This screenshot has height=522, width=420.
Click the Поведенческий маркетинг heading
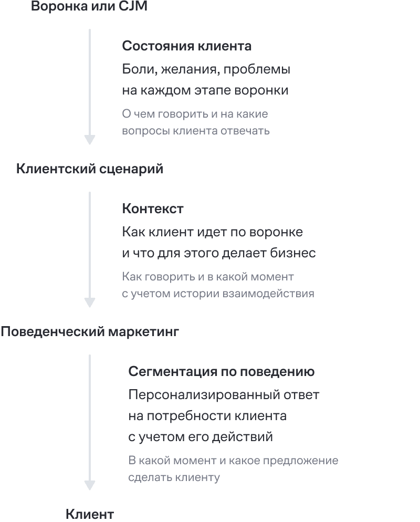point(90,332)
